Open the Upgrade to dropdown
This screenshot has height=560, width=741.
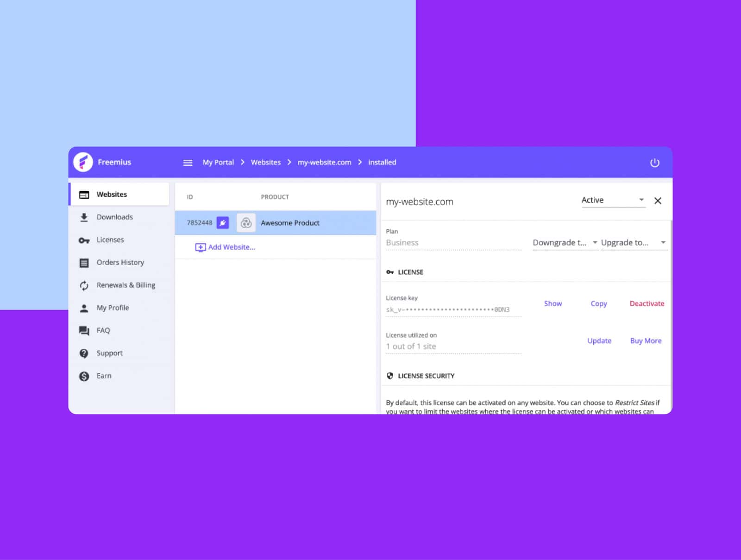click(x=634, y=243)
